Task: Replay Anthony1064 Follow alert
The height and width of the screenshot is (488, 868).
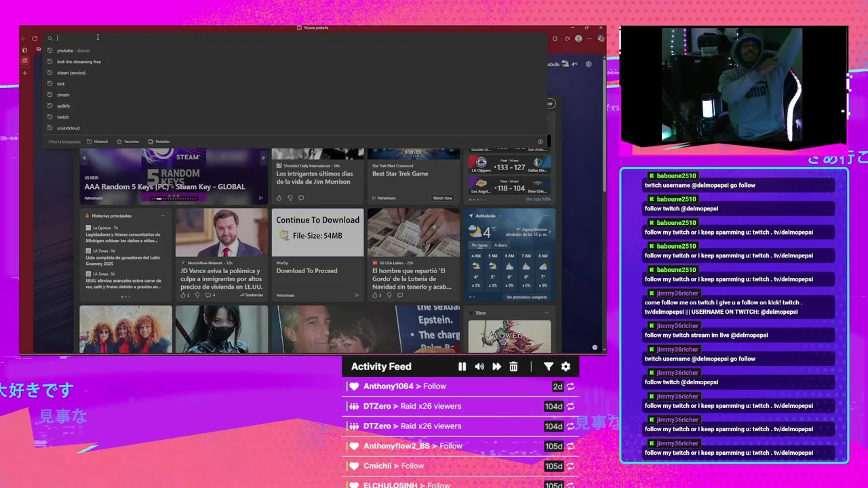Action: (x=571, y=386)
